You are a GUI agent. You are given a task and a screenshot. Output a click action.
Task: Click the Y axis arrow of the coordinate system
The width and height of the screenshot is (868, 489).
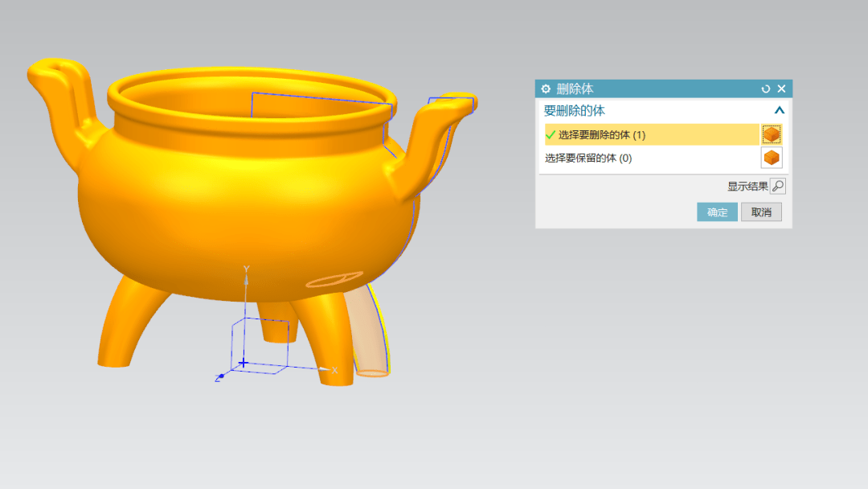point(247,272)
